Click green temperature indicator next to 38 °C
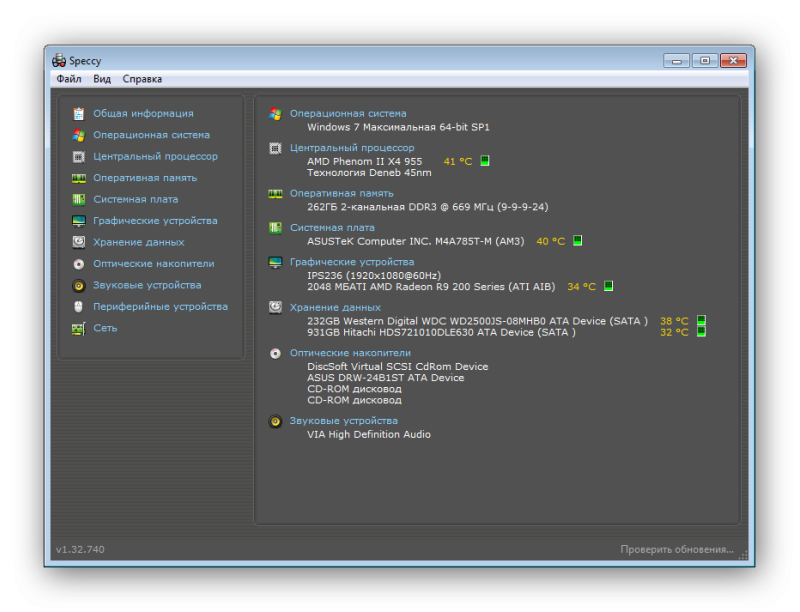The width and height of the screenshot is (800, 612). pyautogui.click(x=702, y=320)
